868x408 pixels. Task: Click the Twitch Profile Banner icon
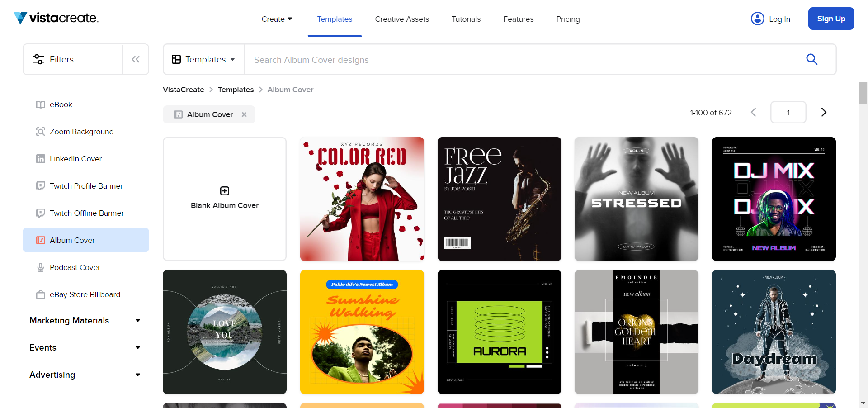tap(41, 186)
